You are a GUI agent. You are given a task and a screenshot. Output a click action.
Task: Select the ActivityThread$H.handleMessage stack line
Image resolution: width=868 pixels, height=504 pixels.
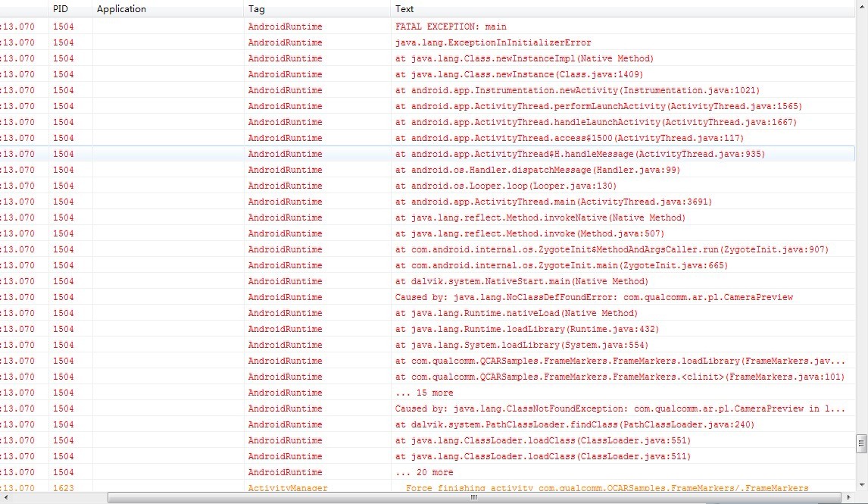tap(427, 154)
